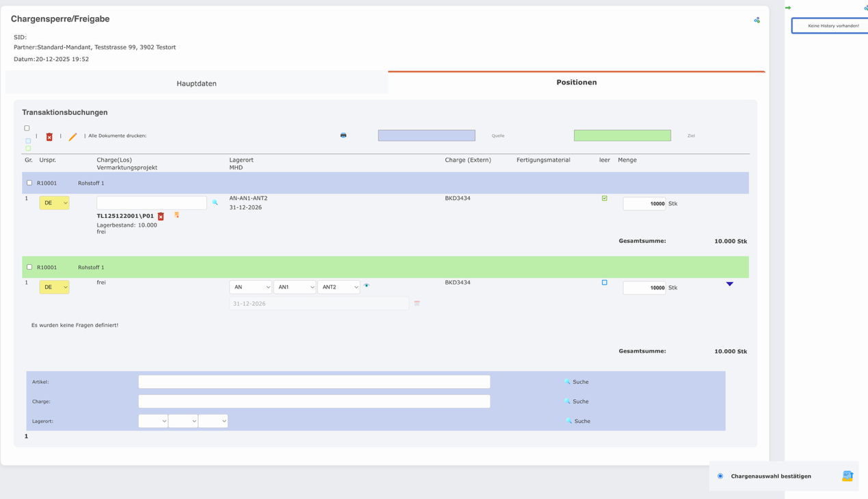Screen dimensions: 868x499
Task: Click the green arrow icon in the history panel
Action: [x=788, y=8]
